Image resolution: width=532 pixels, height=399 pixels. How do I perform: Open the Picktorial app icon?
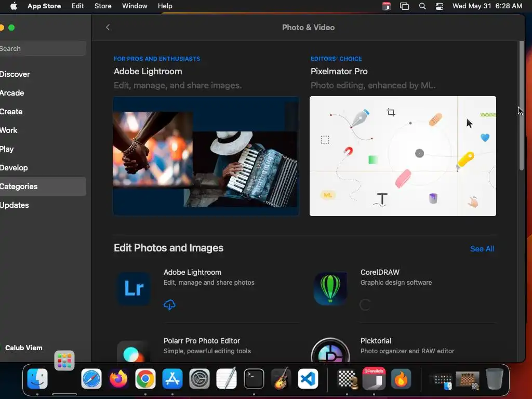tap(330, 350)
